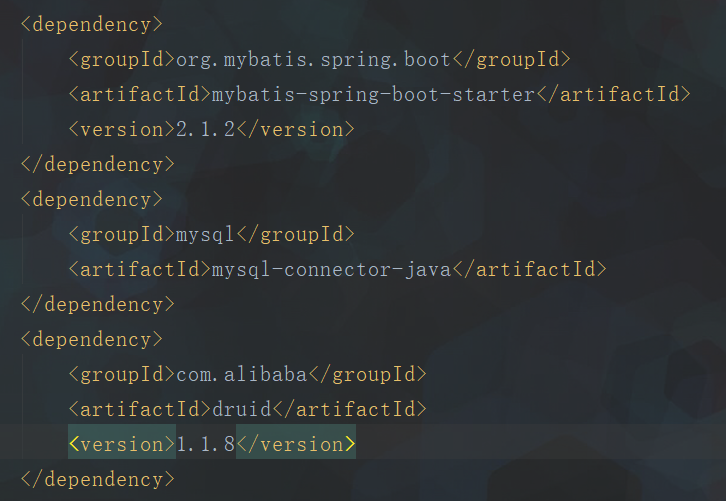Image resolution: width=726 pixels, height=501 pixels.
Task: Click closing version tag after 2.1.2
Action: 296,130
